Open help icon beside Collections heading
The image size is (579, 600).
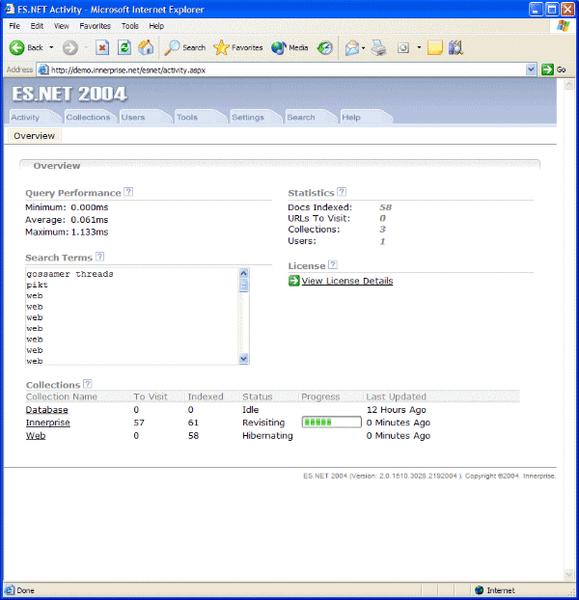[x=88, y=383]
